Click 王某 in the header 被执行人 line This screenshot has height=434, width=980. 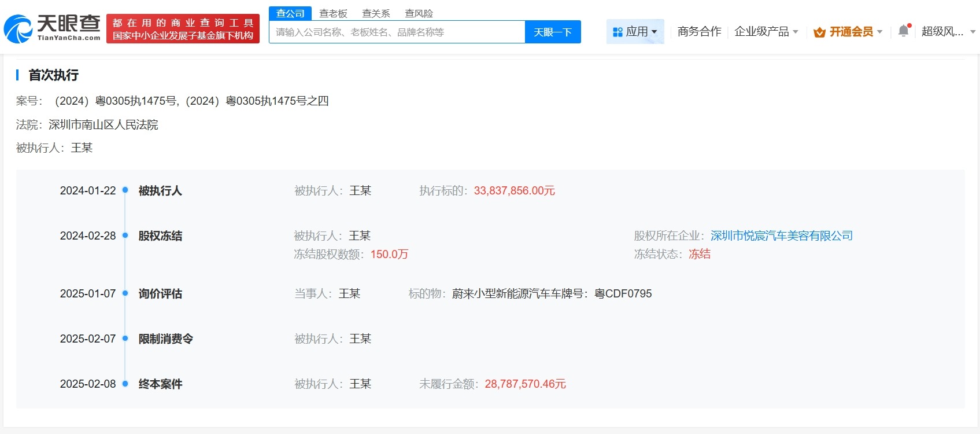point(82,148)
